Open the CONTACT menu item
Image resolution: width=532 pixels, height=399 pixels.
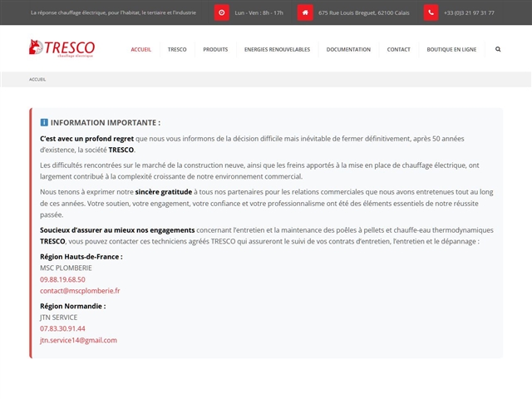399,50
